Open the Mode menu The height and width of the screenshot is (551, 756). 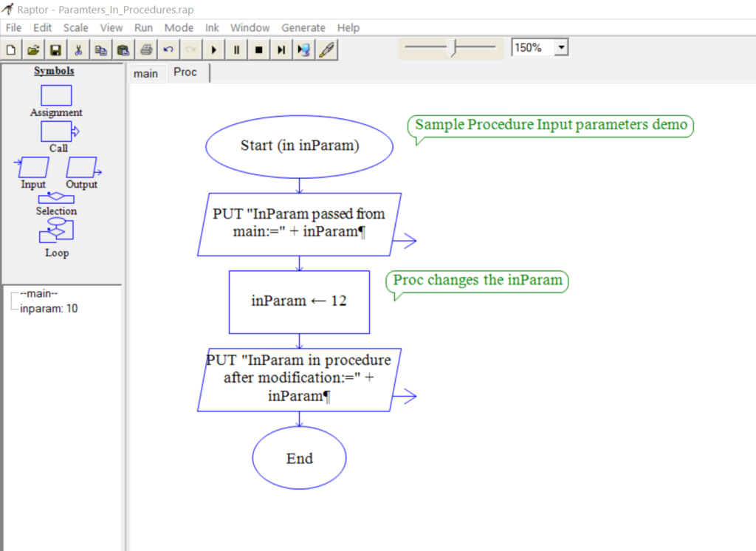pos(179,28)
